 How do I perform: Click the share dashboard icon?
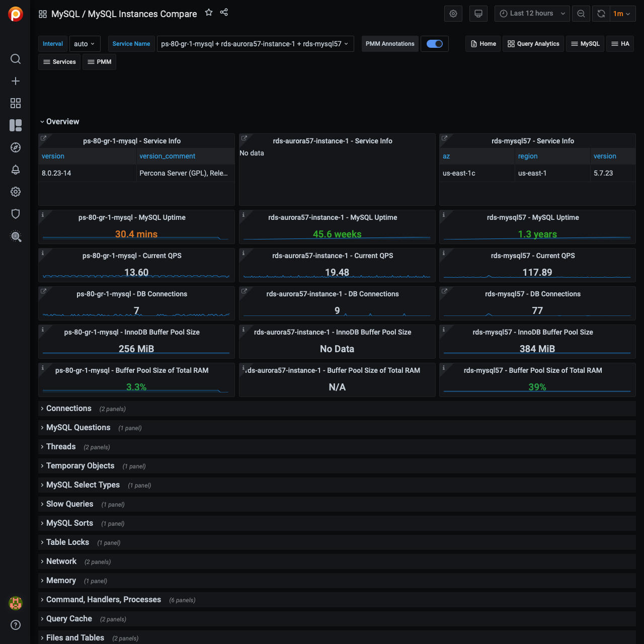tap(224, 13)
